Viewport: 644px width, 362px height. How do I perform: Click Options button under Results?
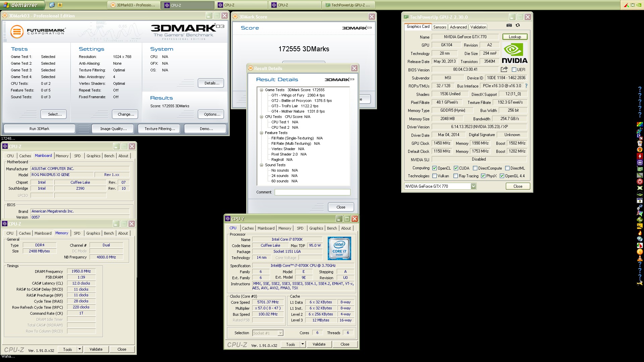(211, 114)
